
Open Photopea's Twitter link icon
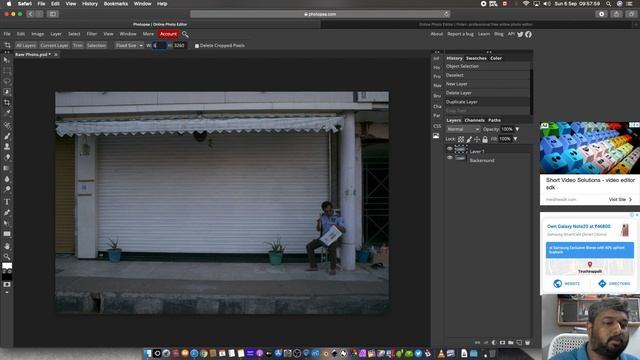(520, 34)
